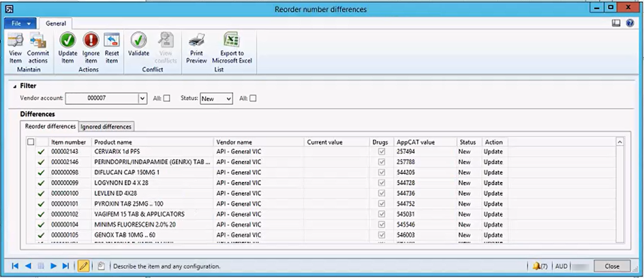Click the Drugs column header
644x278 pixels.
coord(382,142)
